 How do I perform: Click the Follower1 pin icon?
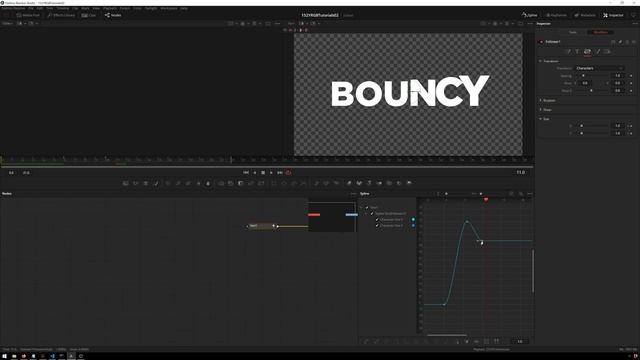coord(620,42)
